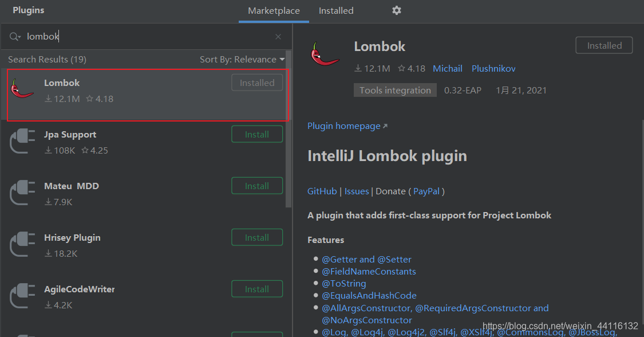
Task: Open the @Getter and @Setter feature link
Action: coord(366,259)
